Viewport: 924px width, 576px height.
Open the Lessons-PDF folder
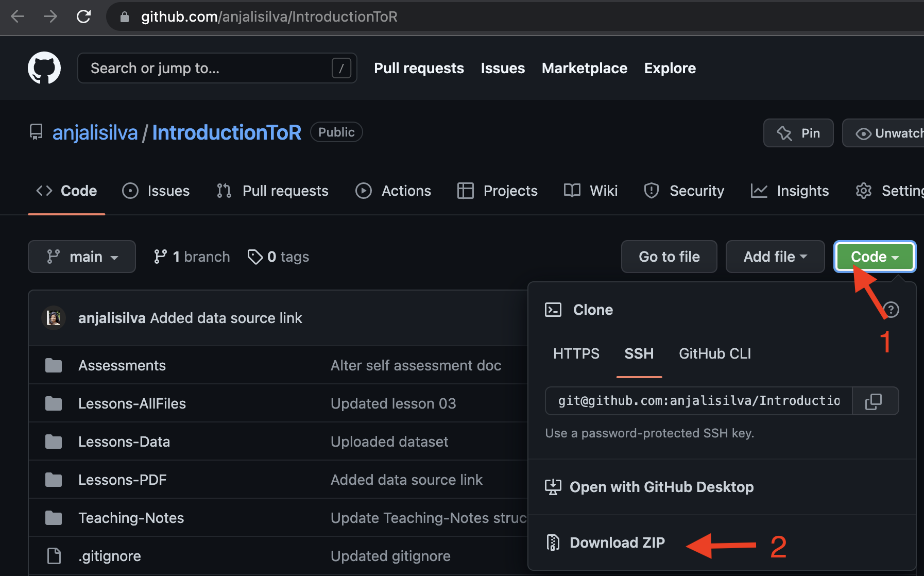123,480
